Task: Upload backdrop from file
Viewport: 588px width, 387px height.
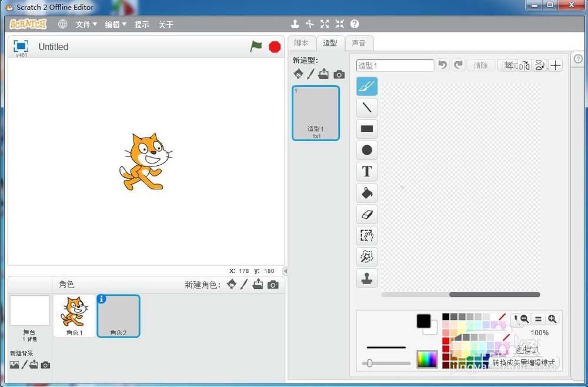Action: (34, 365)
